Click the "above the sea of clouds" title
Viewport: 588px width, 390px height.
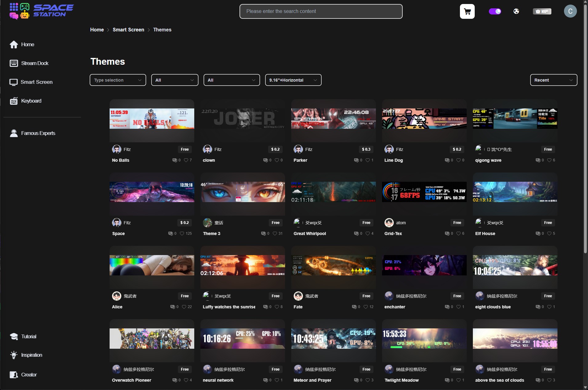pyautogui.click(x=500, y=380)
